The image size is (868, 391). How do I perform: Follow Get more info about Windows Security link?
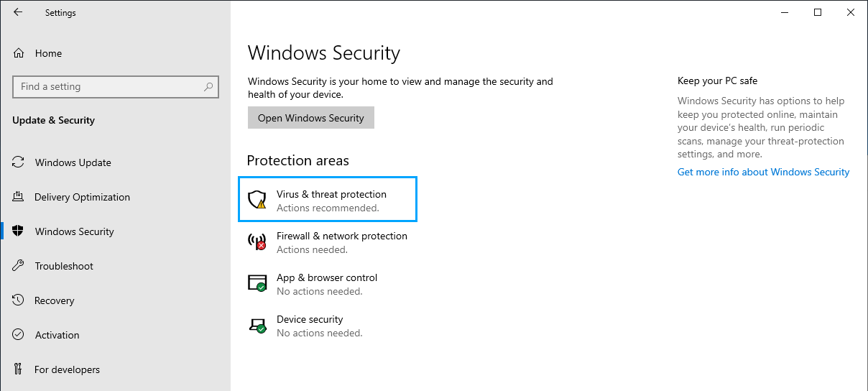[763, 172]
